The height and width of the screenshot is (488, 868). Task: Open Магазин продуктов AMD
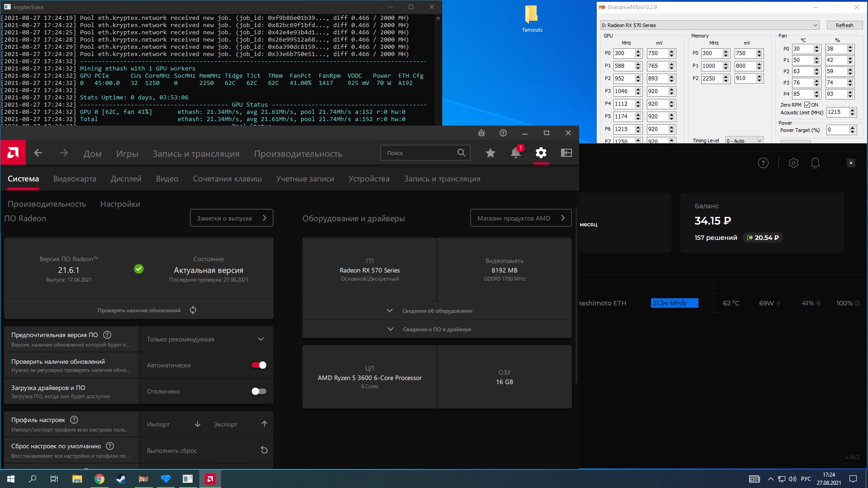tap(521, 218)
